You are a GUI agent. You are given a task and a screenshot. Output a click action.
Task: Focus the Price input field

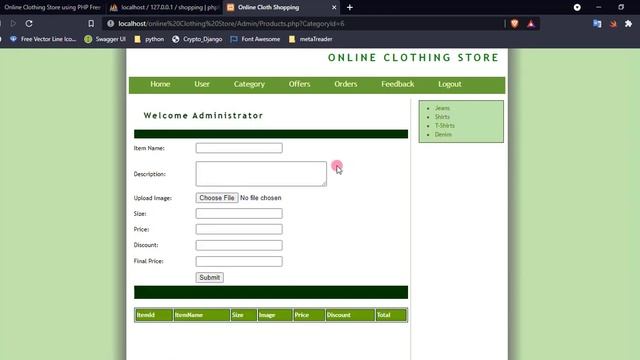tap(239, 229)
